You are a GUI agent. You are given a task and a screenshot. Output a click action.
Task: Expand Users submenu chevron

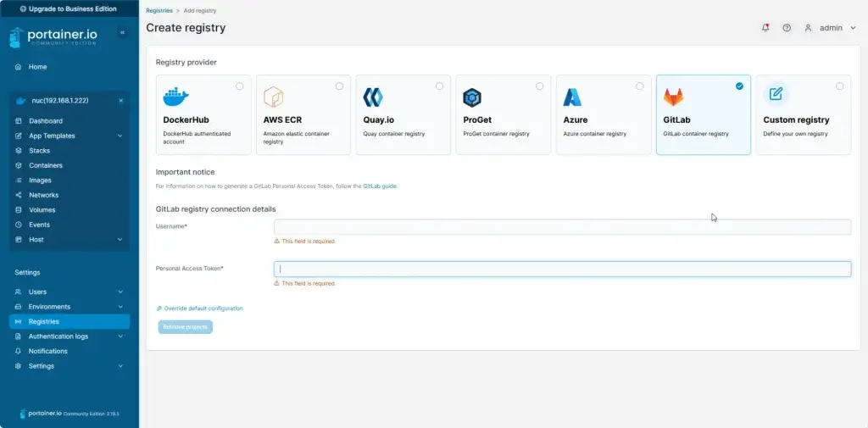point(120,292)
